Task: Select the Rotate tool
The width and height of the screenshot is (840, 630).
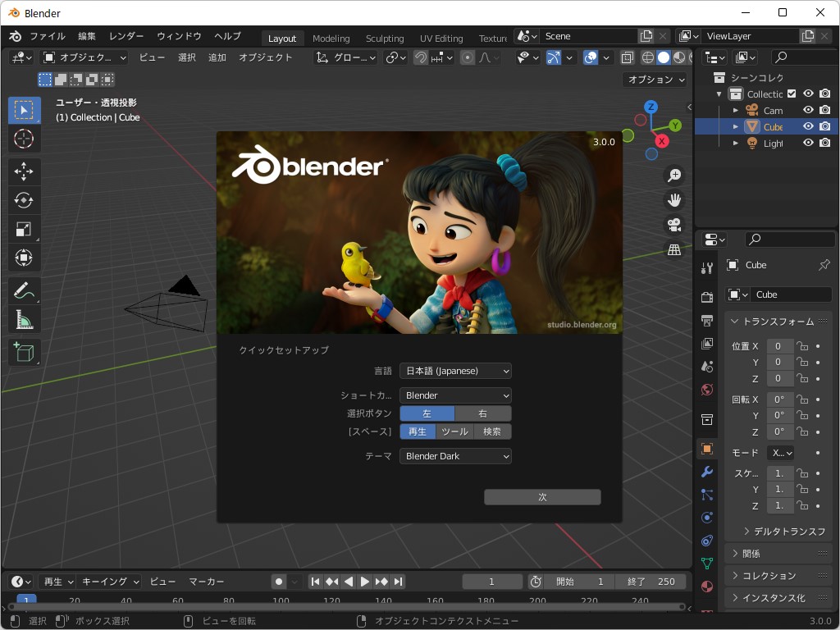Action: pyautogui.click(x=24, y=200)
